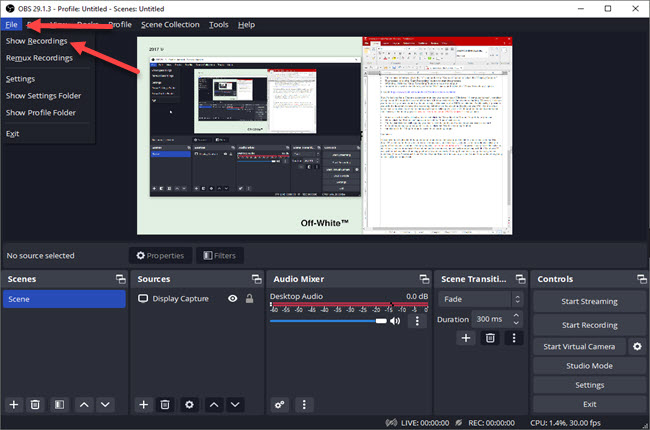Open advanced audio properties gears icon
Image resolution: width=650 pixels, height=430 pixels.
point(280,404)
